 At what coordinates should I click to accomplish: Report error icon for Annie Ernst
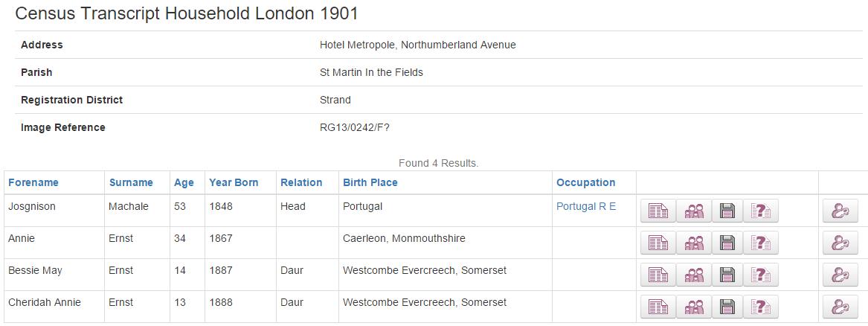[x=761, y=243]
